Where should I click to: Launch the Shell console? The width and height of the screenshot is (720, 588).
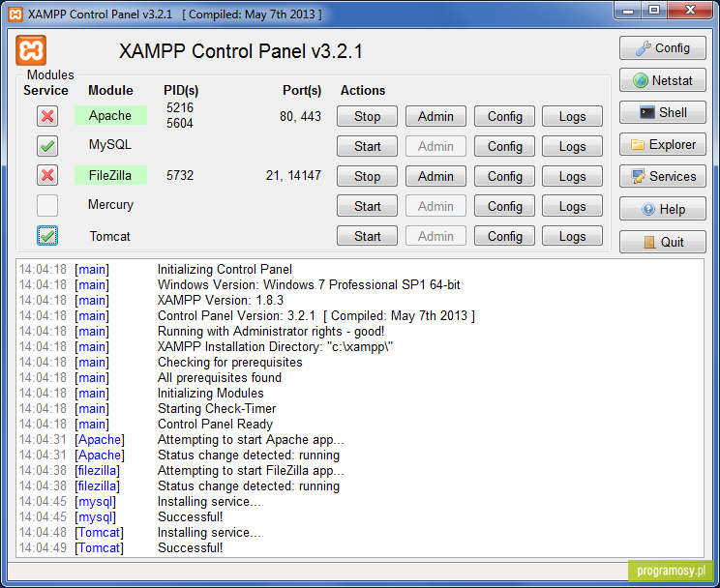662,113
